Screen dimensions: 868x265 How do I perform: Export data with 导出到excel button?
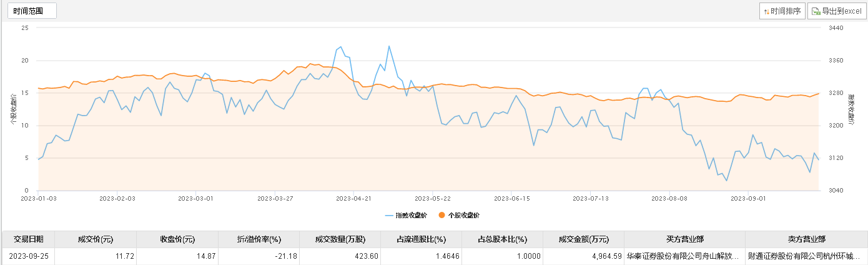[x=836, y=11]
